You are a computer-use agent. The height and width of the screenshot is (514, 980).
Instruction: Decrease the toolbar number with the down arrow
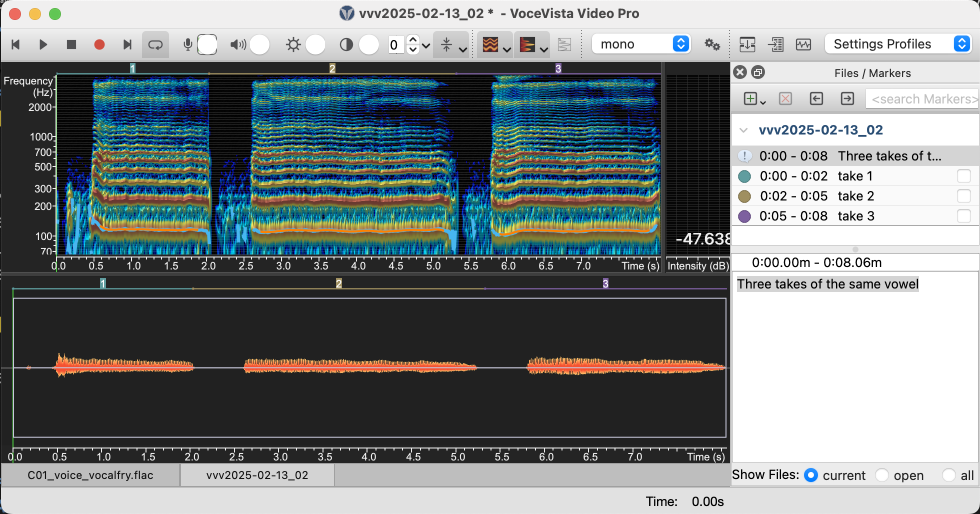coord(413,49)
